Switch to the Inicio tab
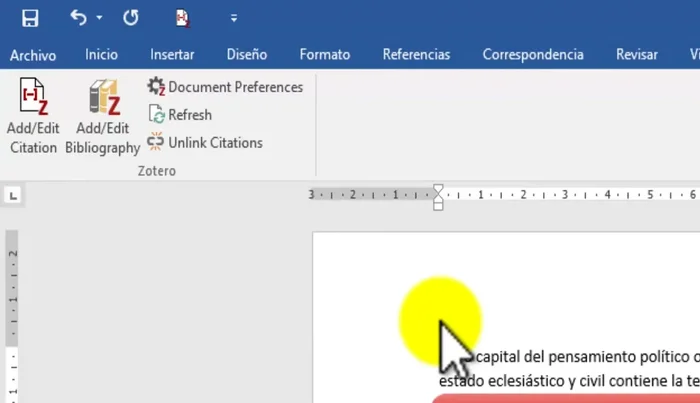The height and width of the screenshot is (403, 700). click(x=101, y=54)
